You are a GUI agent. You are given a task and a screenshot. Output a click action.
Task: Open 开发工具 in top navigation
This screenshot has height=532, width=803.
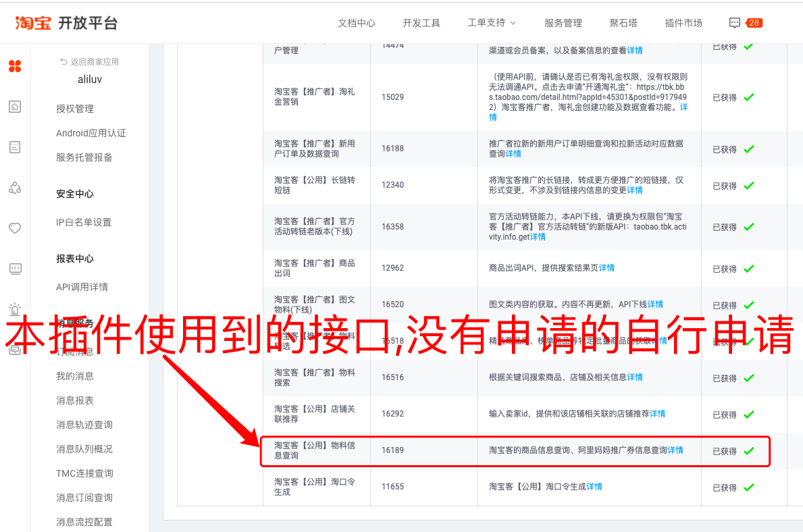pyautogui.click(x=421, y=23)
